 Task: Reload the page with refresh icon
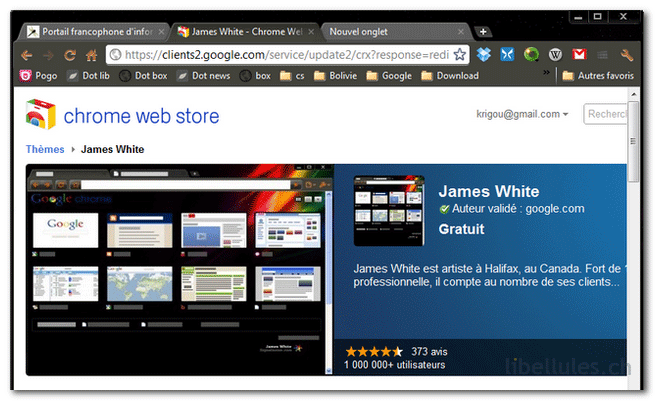point(70,55)
